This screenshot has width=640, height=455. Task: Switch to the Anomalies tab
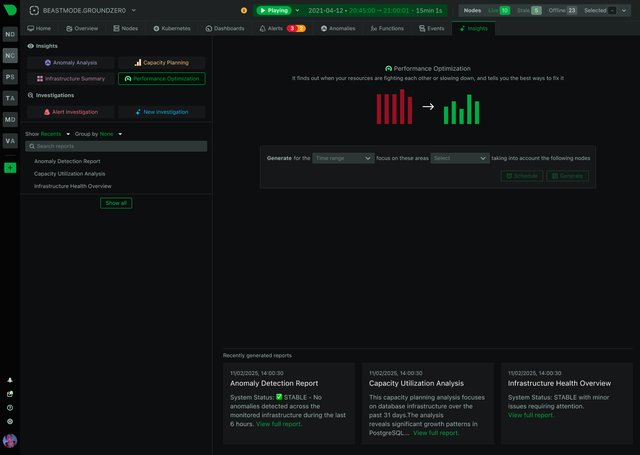338,29
